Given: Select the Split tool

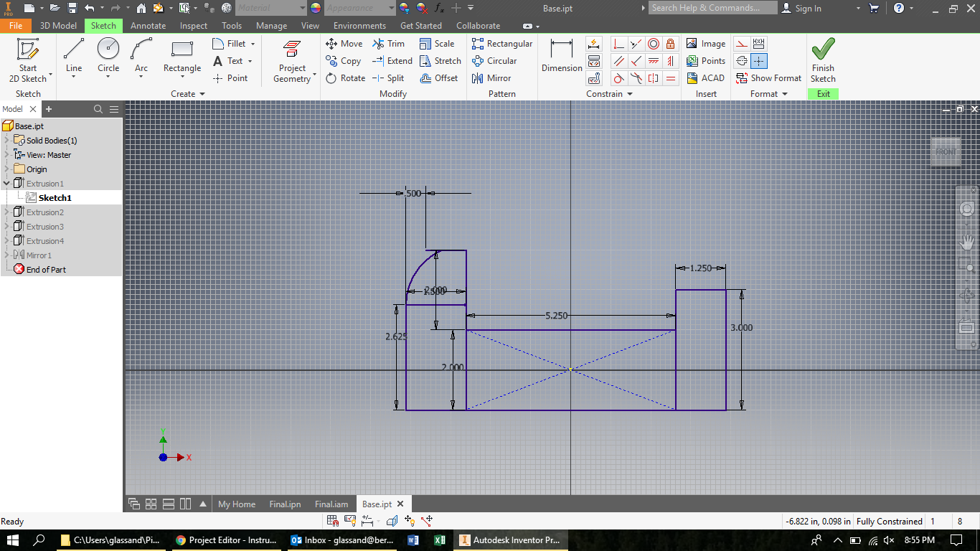Looking at the screenshot, I should click(388, 78).
